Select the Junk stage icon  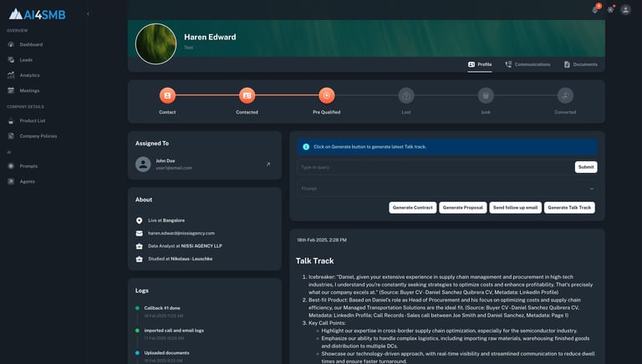click(x=486, y=95)
